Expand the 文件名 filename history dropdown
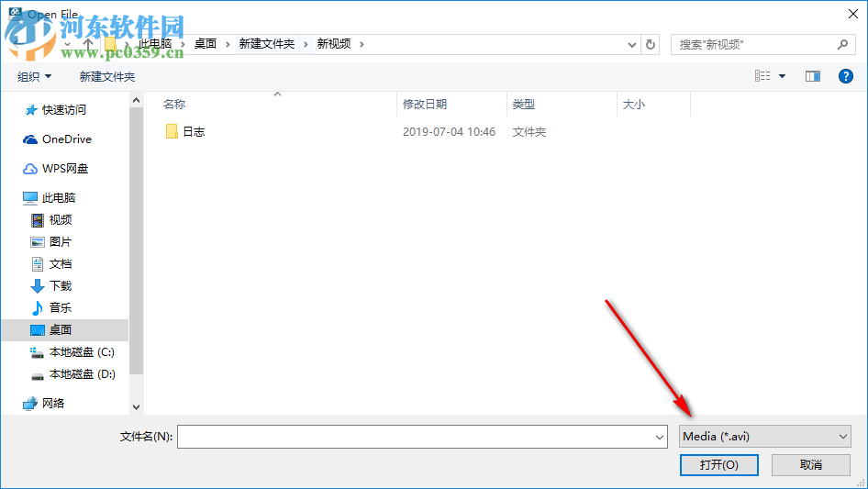Image resolution: width=868 pixels, height=489 pixels. pyautogui.click(x=660, y=437)
